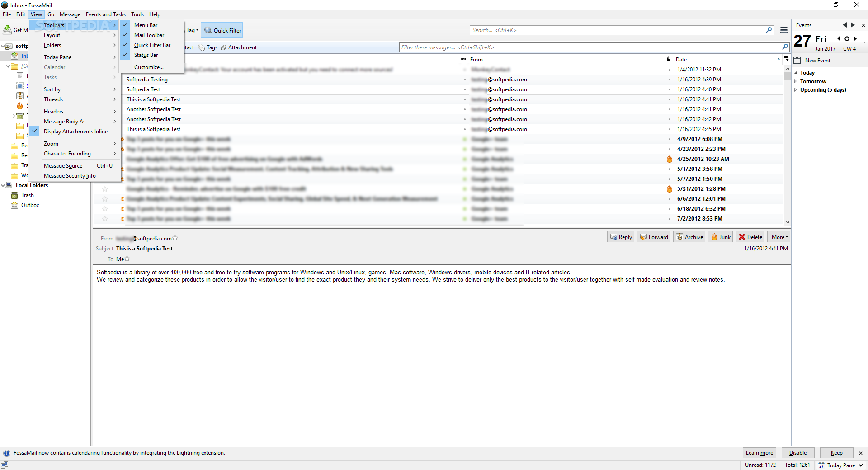Close the Events today pane

(863, 25)
